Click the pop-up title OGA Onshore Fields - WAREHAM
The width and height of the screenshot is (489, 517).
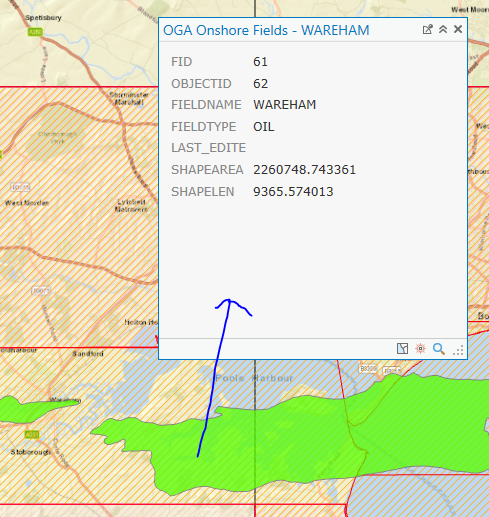pos(266,30)
